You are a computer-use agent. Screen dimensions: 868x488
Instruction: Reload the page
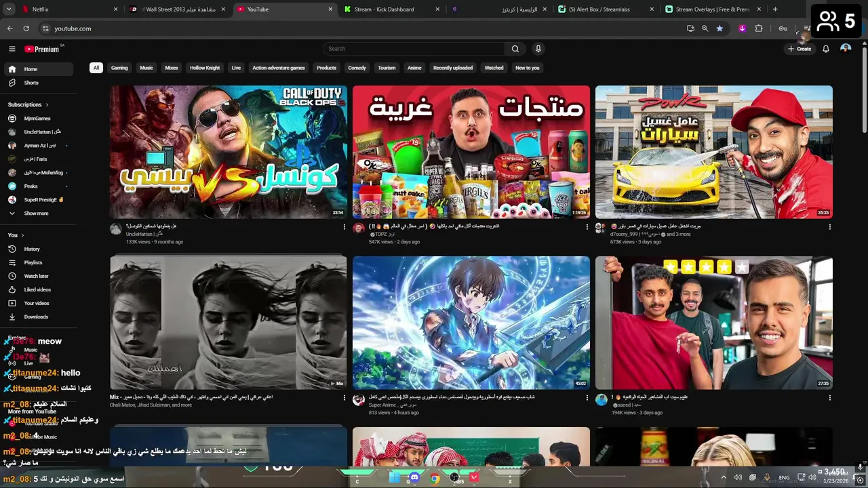coord(26,28)
